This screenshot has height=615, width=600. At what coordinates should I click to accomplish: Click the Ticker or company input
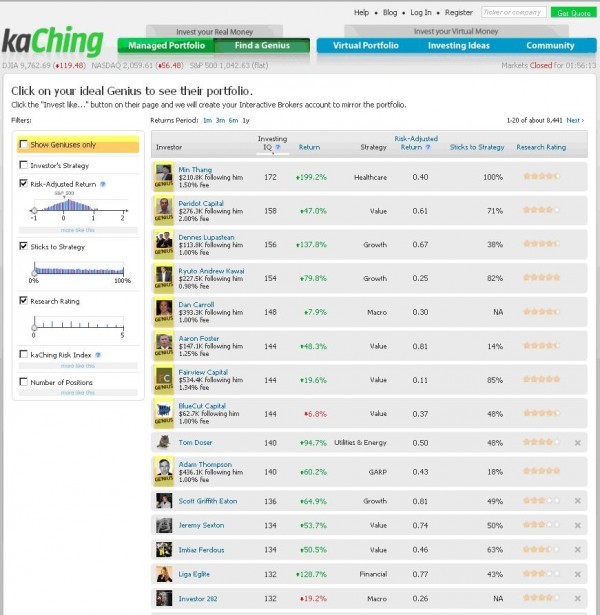click(x=513, y=13)
